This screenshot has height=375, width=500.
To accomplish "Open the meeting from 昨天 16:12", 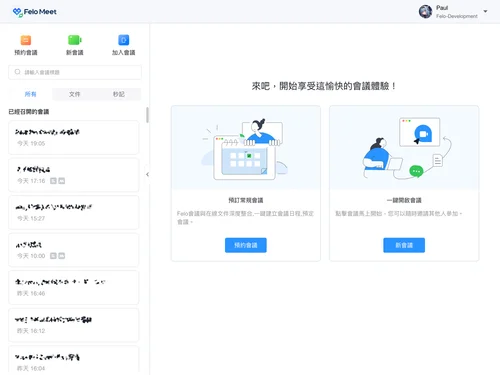I will point(74,325).
